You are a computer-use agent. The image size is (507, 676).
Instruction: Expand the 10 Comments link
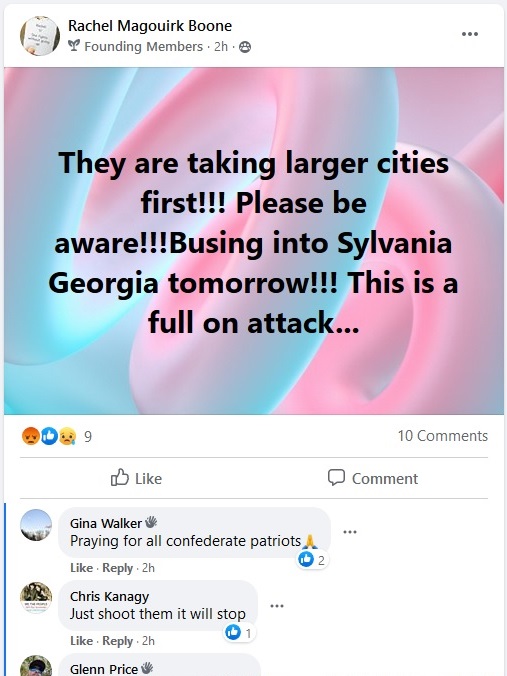pyautogui.click(x=443, y=435)
